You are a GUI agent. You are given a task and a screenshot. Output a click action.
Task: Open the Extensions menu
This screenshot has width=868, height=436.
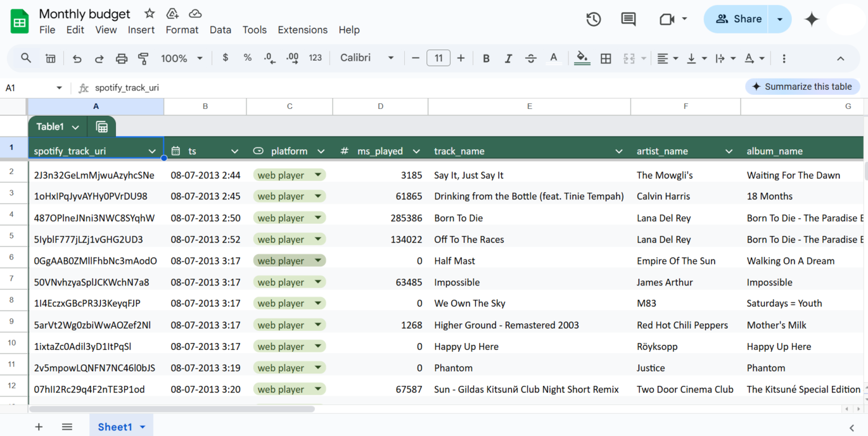[x=303, y=30]
